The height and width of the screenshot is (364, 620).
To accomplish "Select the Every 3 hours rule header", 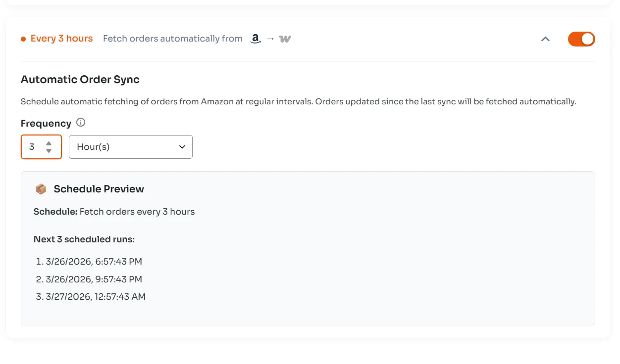I will (61, 38).
